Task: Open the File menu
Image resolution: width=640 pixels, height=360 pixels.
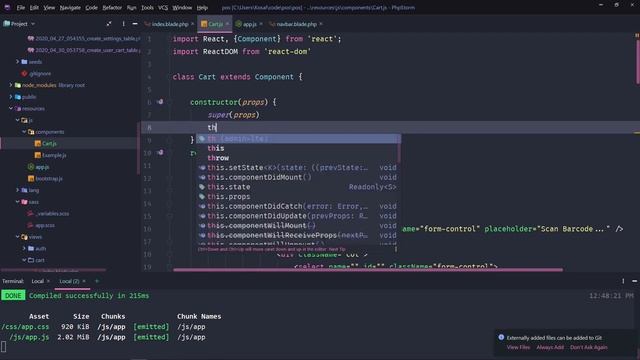Action: pos(20,8)
